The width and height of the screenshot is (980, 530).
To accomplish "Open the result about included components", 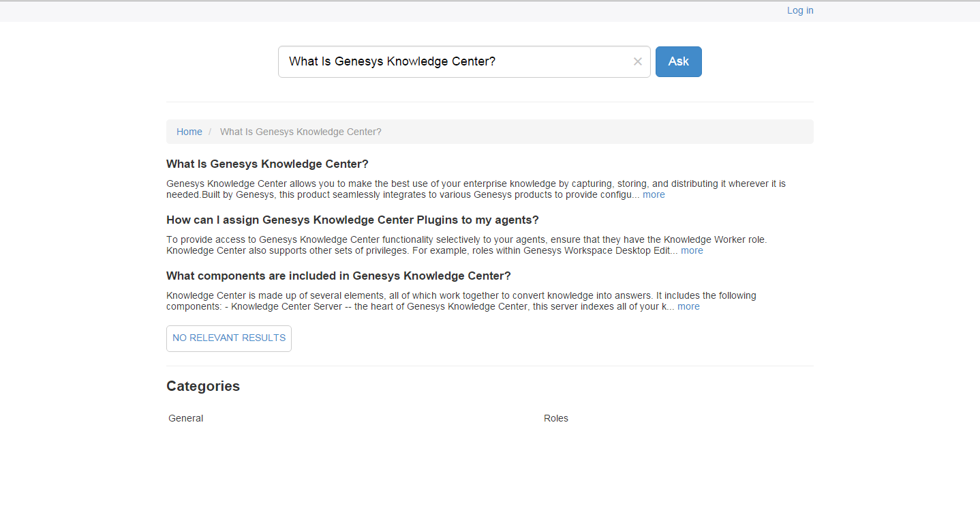I will 338,276.
